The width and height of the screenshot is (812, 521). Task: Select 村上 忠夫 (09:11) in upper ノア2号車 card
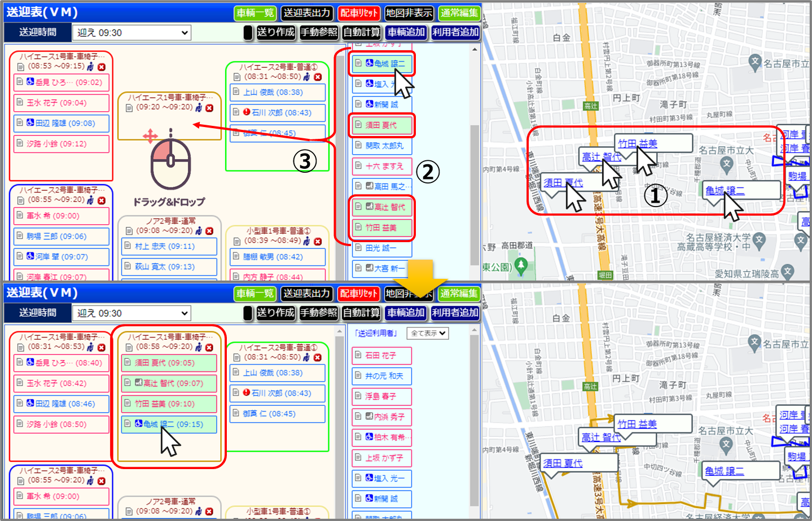coord(169,246)
